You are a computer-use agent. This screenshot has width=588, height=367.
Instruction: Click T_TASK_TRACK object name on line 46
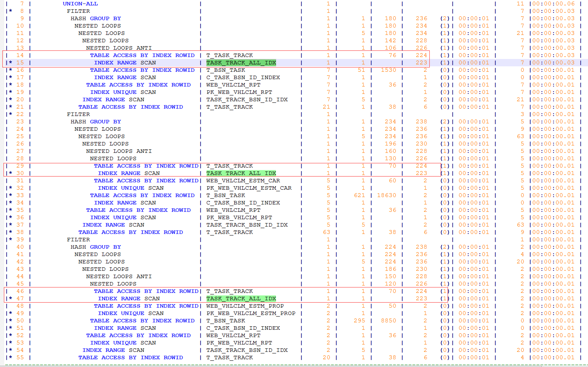(230, 291)
